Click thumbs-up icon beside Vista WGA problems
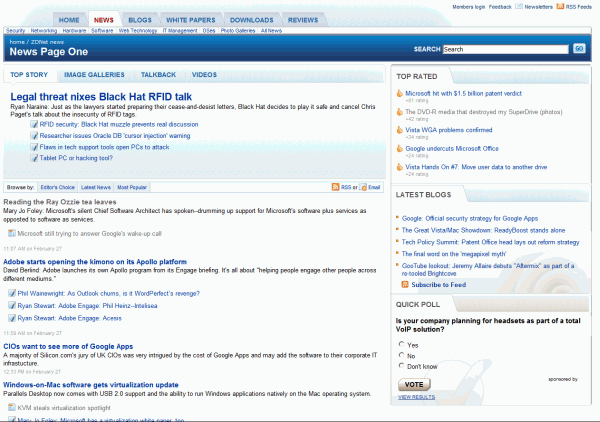The width and height of the screenshot is (600, 422). click(399, 130)
